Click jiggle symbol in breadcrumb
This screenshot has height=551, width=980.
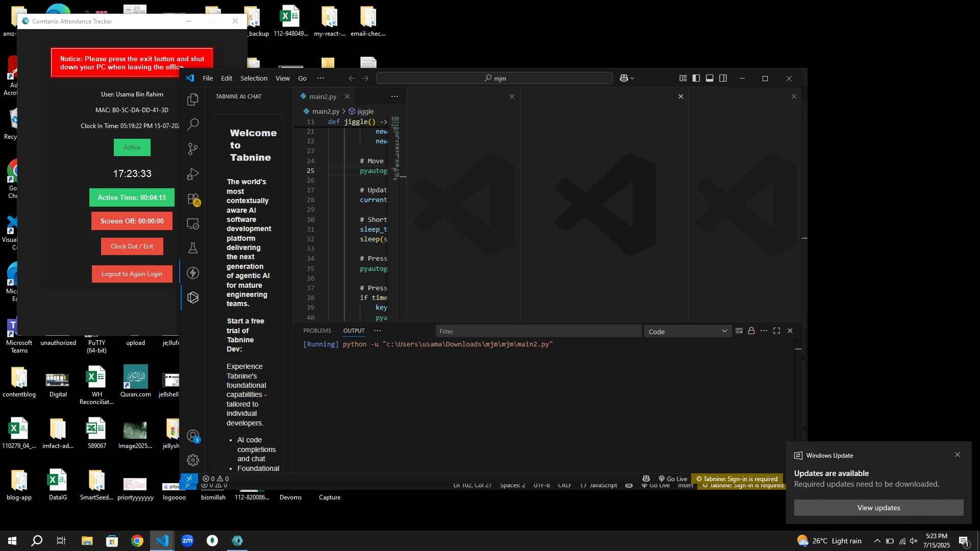click(365, 111)
